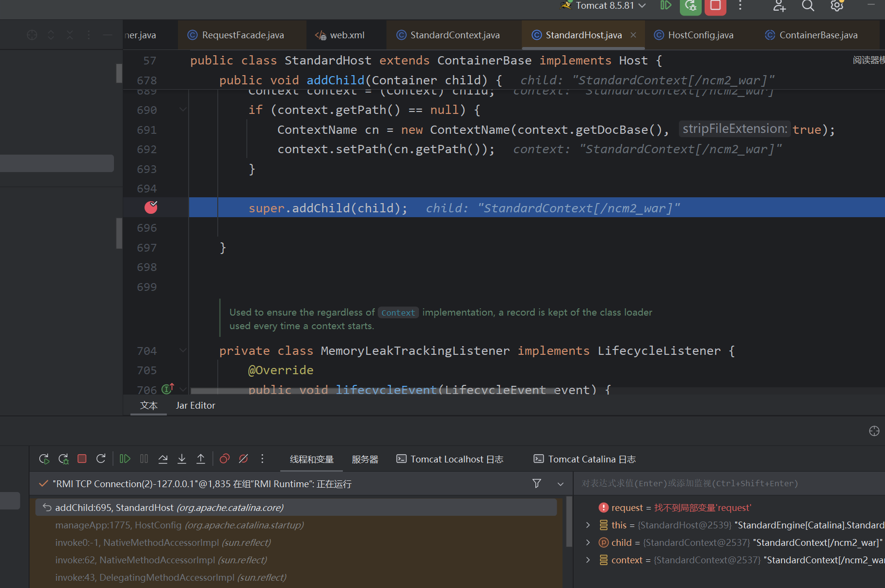This screenshot has width=885, height=588.
Task: Open View Breakpoints double-circle icon
Action: click(x=225, y=459)
